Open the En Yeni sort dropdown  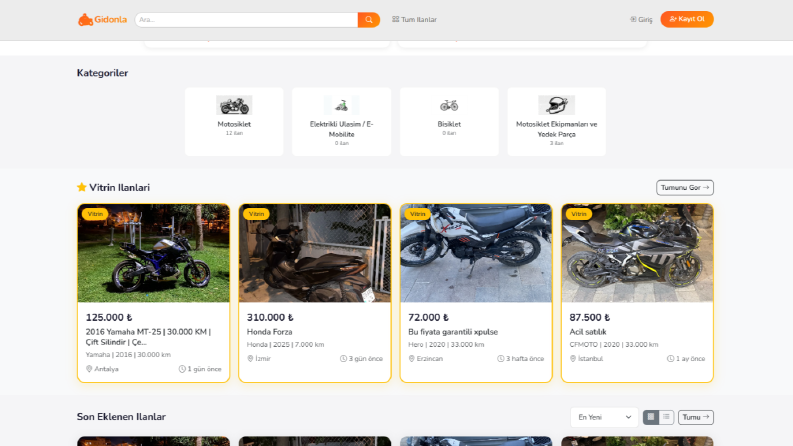point(604,417)
